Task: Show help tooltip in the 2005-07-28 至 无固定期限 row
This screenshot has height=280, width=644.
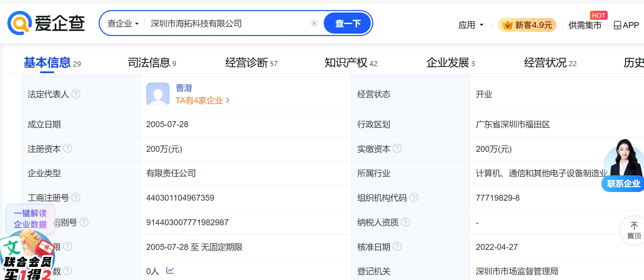Action: 68,246
